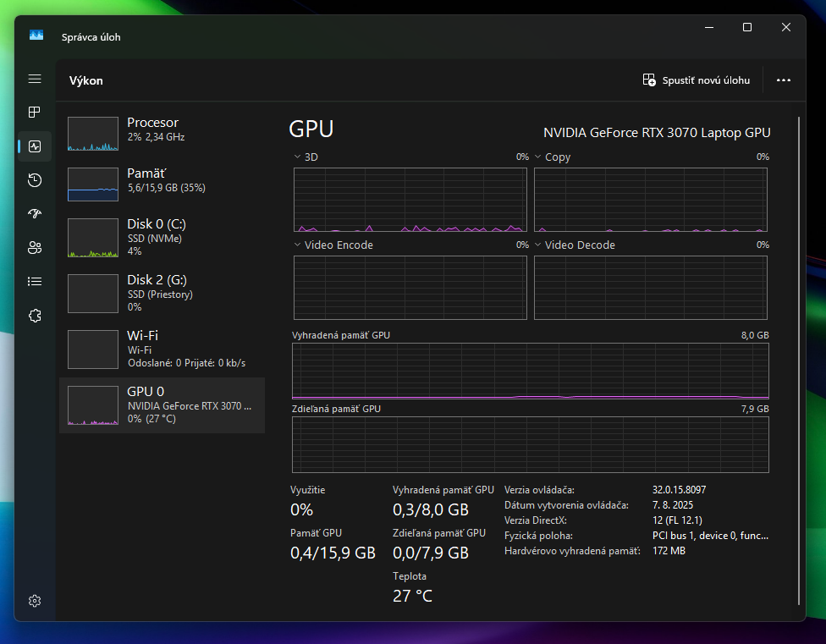Click Spustiť novú úlohu button
826x644 pixels.
697,80
